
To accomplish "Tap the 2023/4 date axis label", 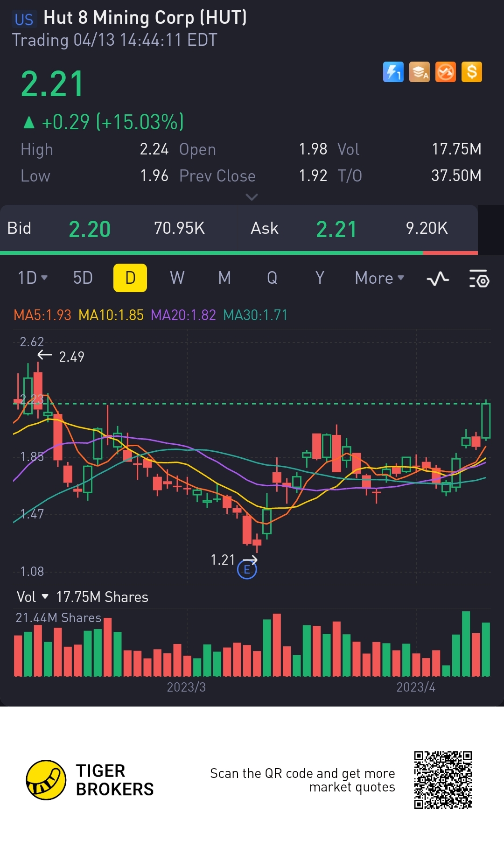I will tap(416, 687).
